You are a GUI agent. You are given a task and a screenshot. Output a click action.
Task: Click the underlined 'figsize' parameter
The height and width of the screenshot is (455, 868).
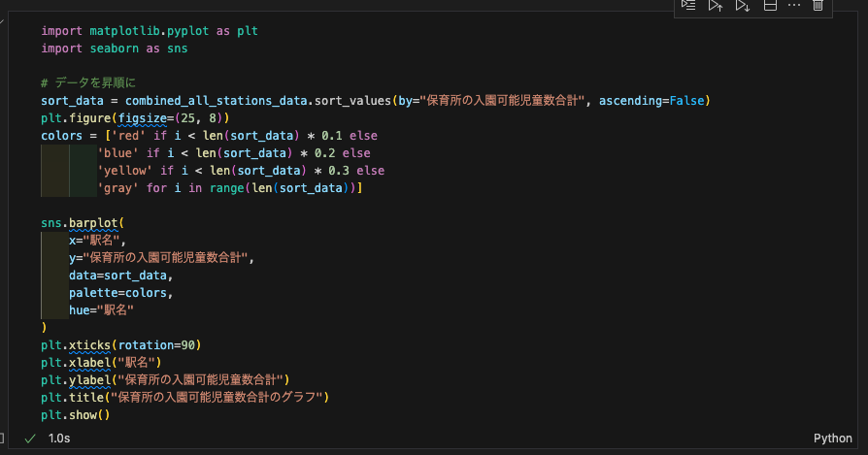143,118
